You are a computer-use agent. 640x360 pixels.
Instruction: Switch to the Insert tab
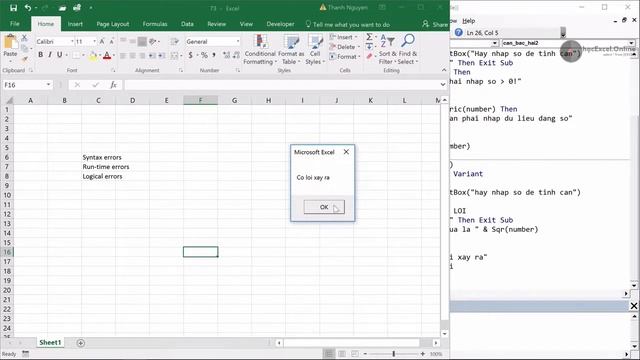75,24
